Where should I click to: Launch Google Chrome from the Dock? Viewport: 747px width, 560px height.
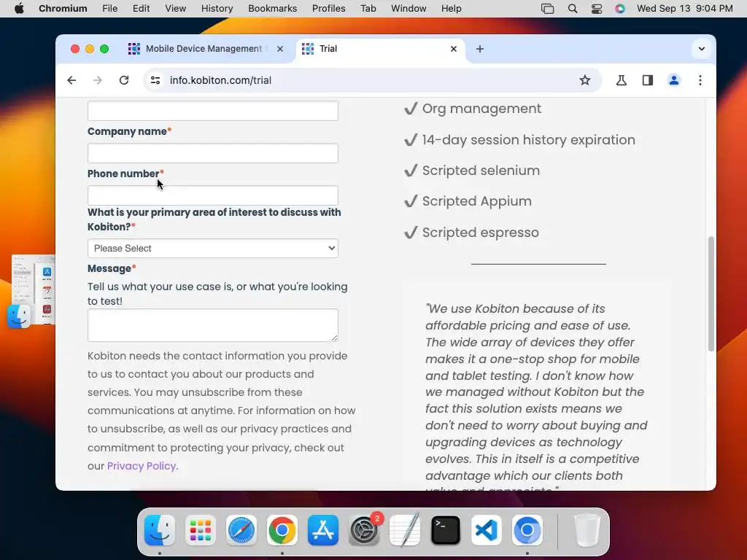(x=282, y=530)
